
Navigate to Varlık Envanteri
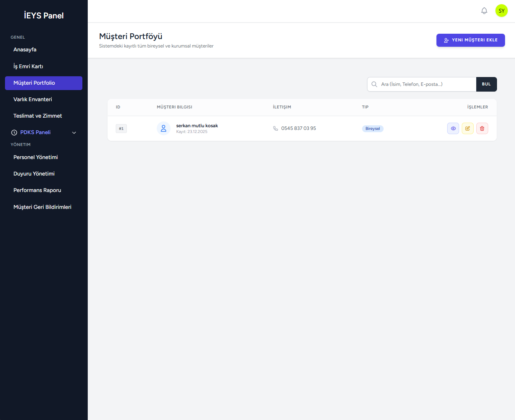click(33, 99)
